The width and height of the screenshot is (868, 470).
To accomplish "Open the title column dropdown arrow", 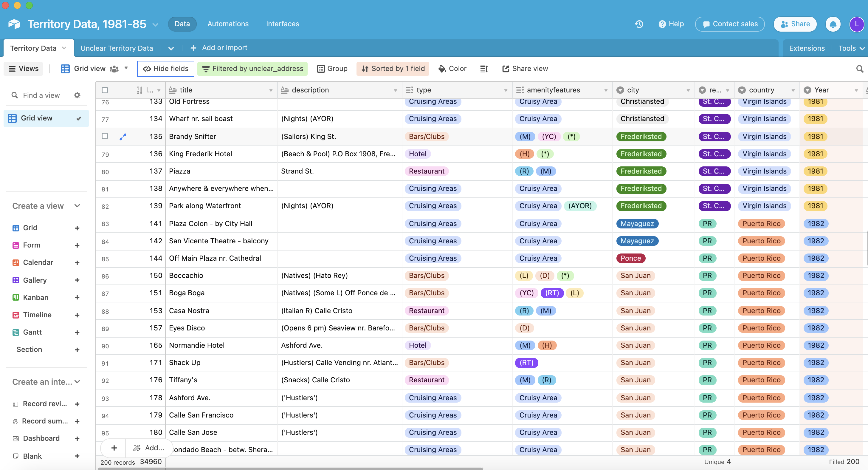I will coord(271,90).
